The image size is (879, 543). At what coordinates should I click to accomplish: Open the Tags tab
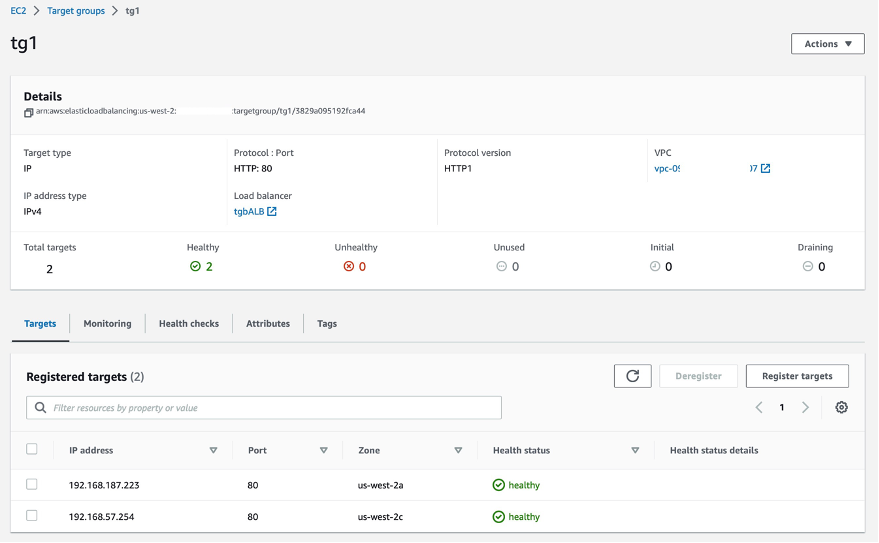pyautogui.click(x=327, y=324)
